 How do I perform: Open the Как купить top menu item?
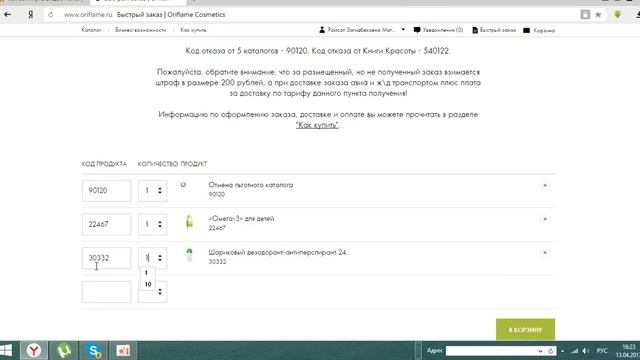click(x=193, y=30)
